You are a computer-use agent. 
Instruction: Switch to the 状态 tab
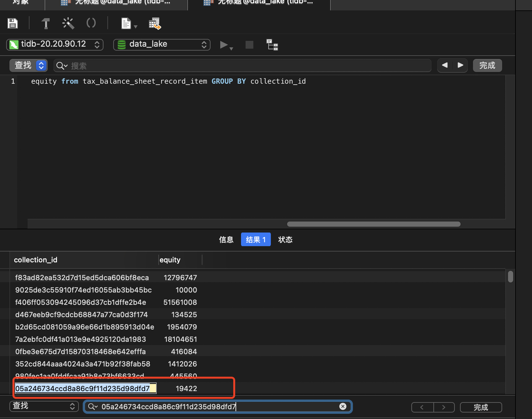285,240
